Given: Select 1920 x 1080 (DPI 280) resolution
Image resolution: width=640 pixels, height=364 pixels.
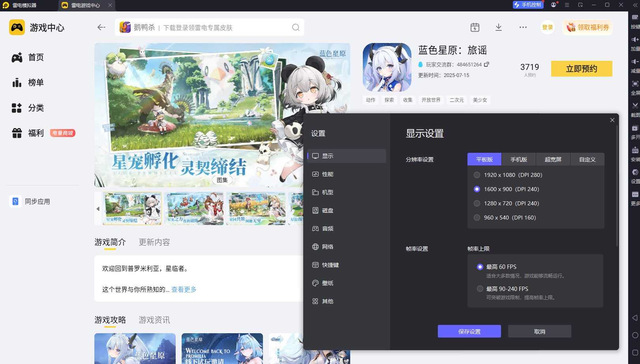Looking at the screenshot, I should pyautogui.click(x=477, y=175).
